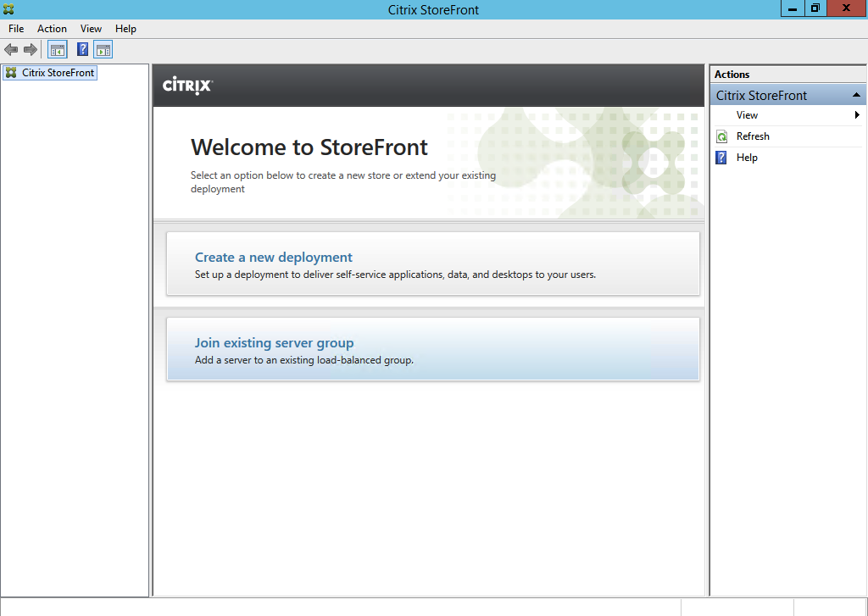Open the File menu
Image resolution: width=868 pixels, height=616 pixels.
coord(16,29)
